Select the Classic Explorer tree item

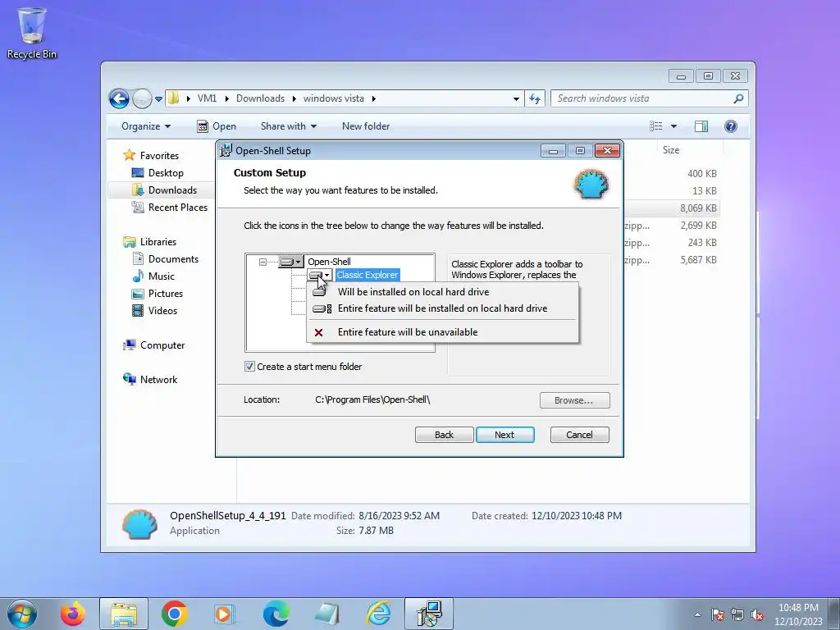[x=367, y=275]
